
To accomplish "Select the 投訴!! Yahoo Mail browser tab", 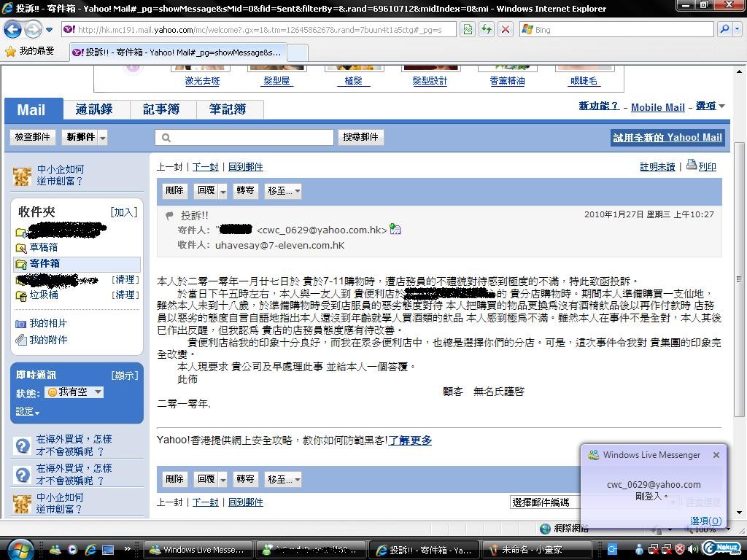I will pyautogui.click(x=178, y=52).
